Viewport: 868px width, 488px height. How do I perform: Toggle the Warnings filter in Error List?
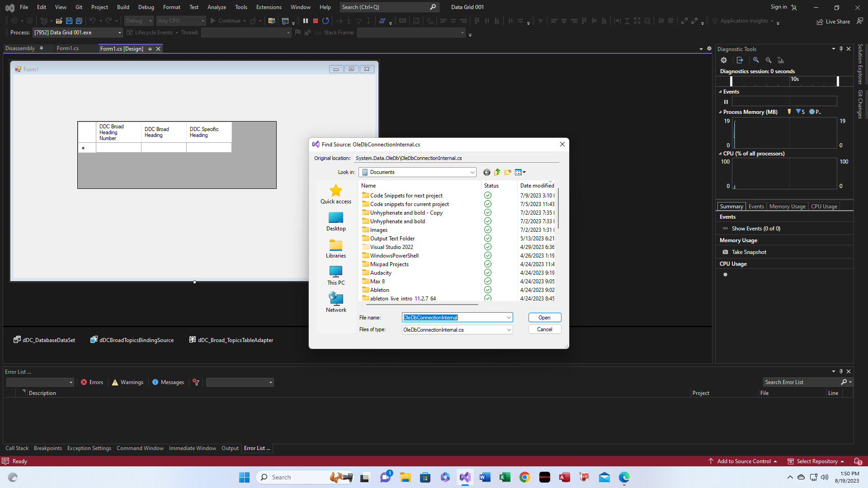[x=127, y=382]
